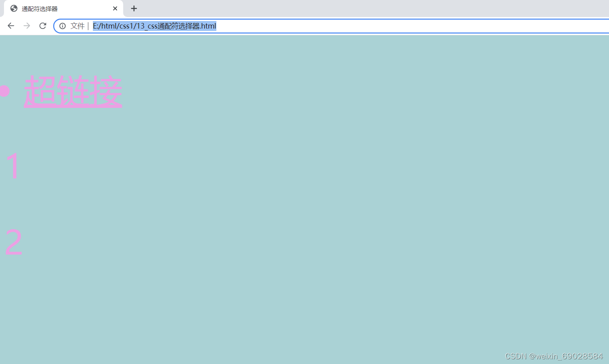Screen dimensions: 609x364
Task: Click the highlighted URL in the address bar
Action: pyautogui.click(x=154, y=26)
